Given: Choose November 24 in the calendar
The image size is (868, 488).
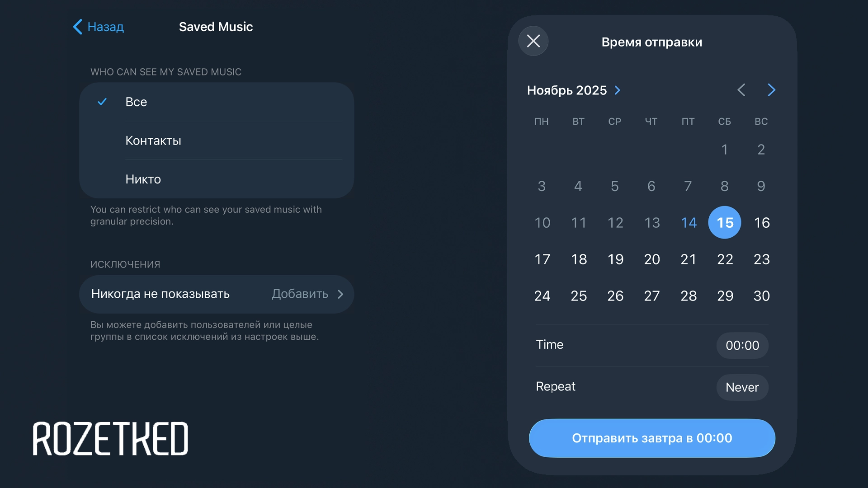Looking at the screenshot, I should (x=542, y=296).
